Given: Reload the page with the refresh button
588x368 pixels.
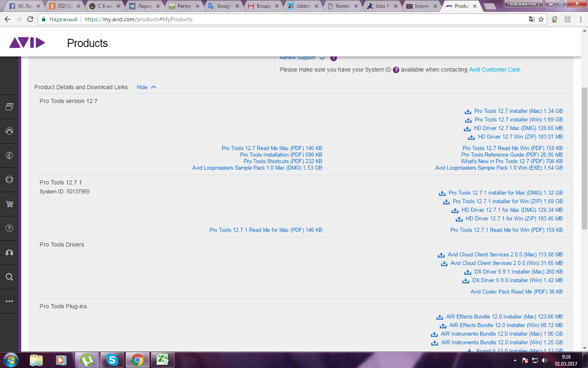Looking at the screenshot, I should click(30, 19).
